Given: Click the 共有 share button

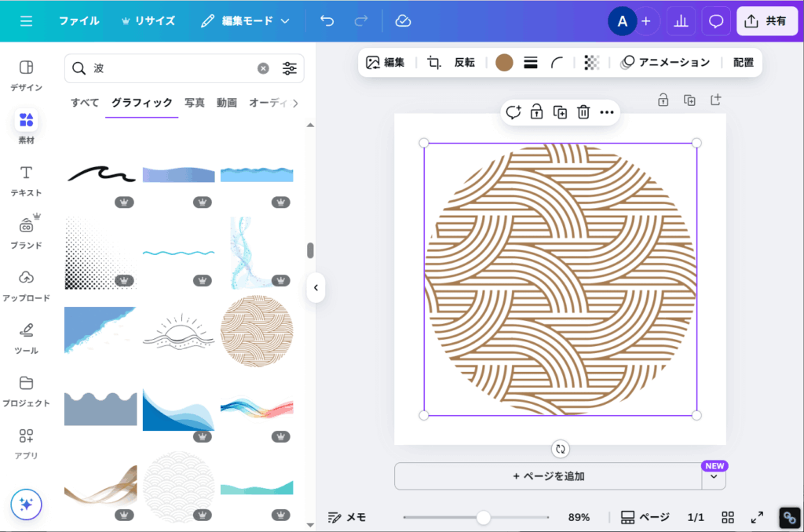Looking at the screenshot, I should tap(767, 21).
